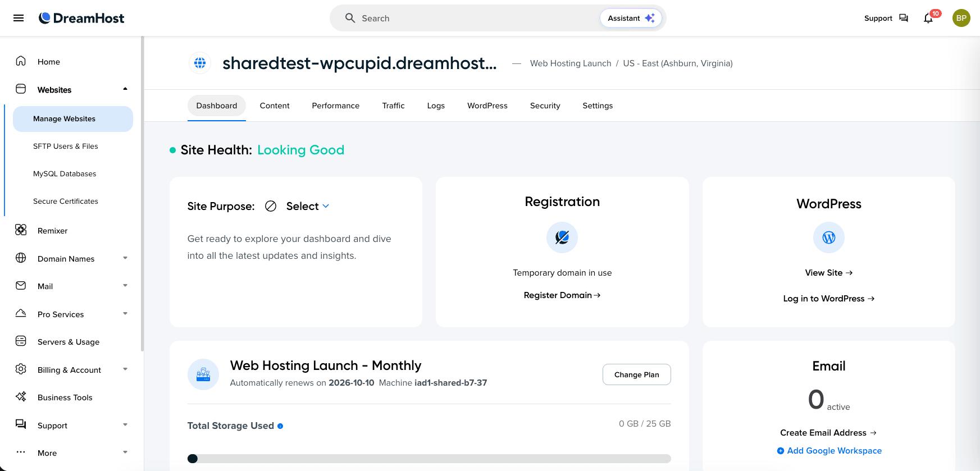This screenshot has width=980, height=471.
Task: Click the Domain Names globe icon
Action: click(x=21, y=258)
